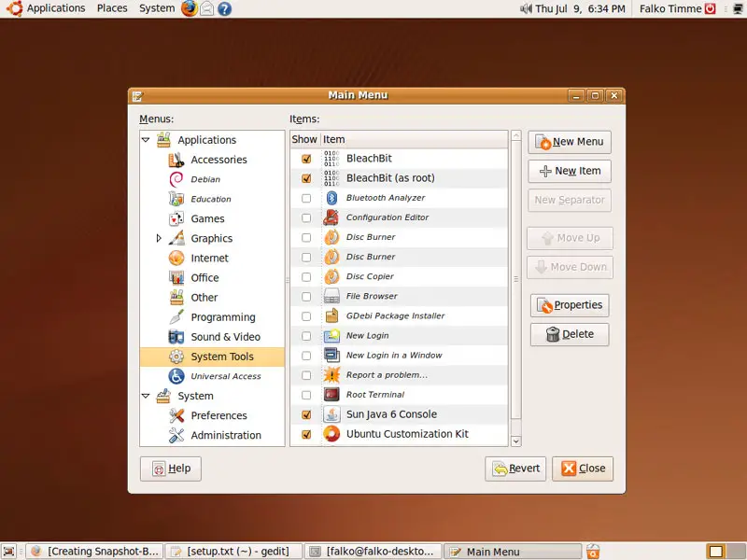Click the network monitor icon in top panel
Screen dimensions: 747x560
point(738,8)
